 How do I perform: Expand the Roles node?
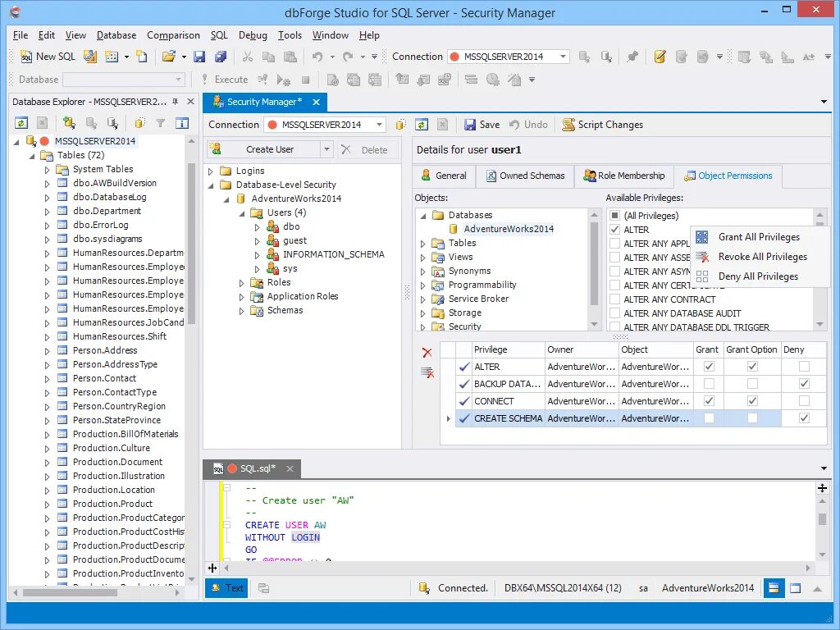242,283
